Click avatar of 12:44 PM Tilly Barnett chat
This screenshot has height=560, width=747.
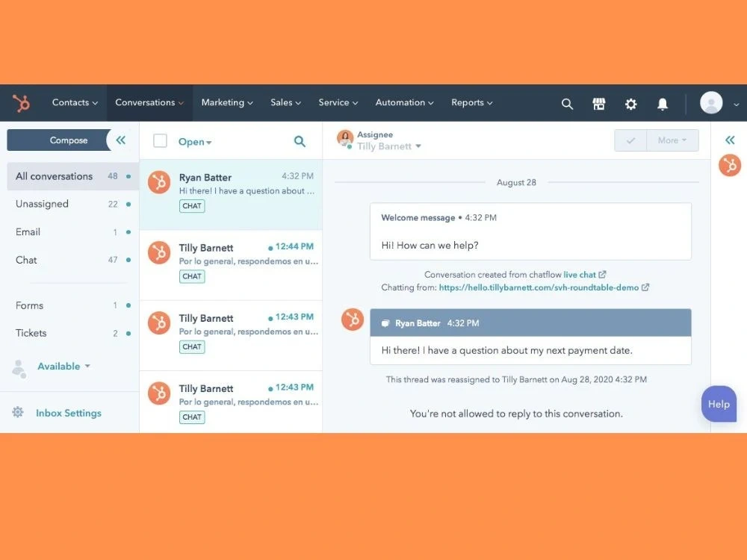click(x=159, y=252)
